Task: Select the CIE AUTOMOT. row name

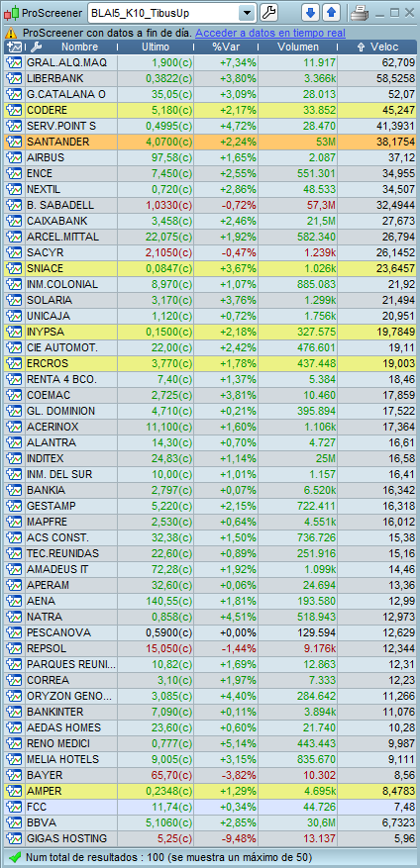Action: click(x=62, y=347)
